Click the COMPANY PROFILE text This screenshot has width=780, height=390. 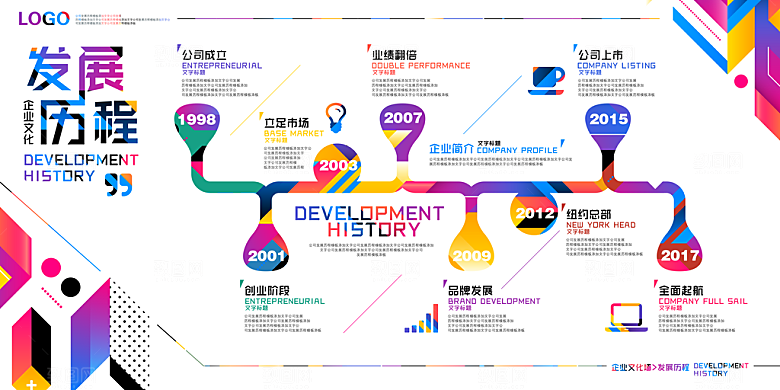pyautogui.click(x=517, y=150)
